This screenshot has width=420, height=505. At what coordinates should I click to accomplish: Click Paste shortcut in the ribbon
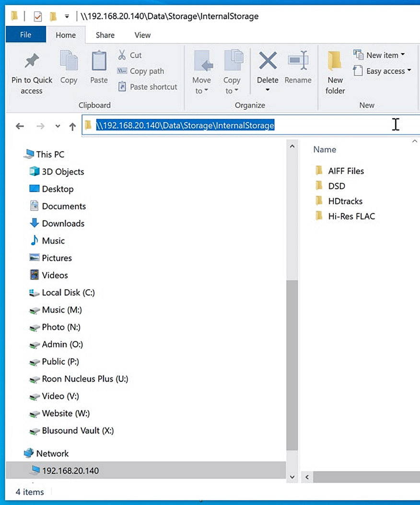(x=148, y=87)
